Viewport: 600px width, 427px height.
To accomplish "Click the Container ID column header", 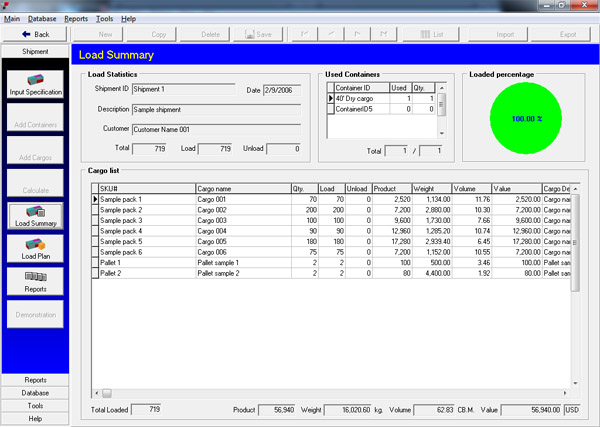I will click(x=362, y=88).
